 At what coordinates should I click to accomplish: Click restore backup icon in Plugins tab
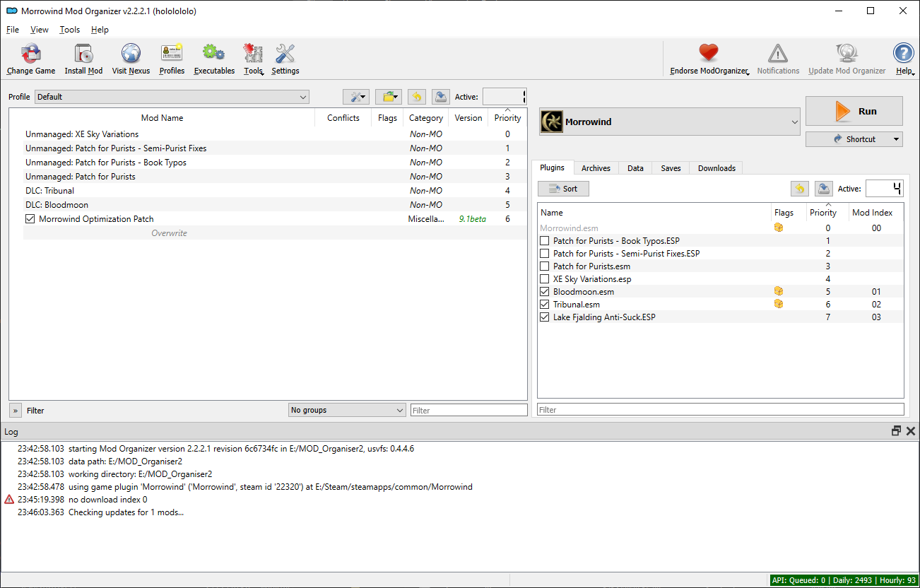(799, 189)
